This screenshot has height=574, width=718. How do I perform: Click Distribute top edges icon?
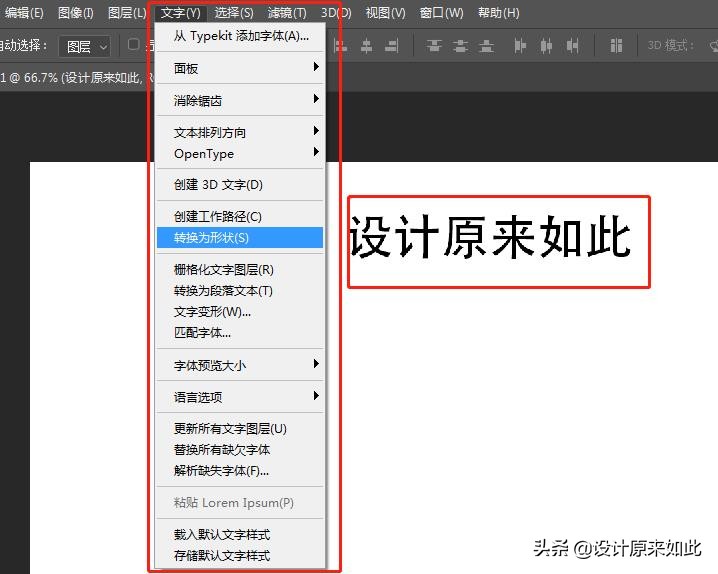[434, 46]
